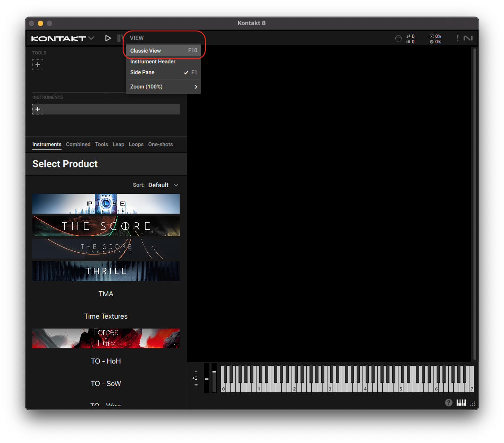504x443 pixels.
Task: Open the Kontakt logo main menu dropdown
Action: pos(62,39)
